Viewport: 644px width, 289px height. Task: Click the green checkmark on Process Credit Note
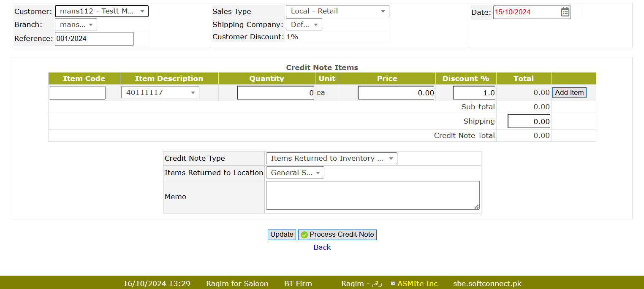(x=304, y=235)
